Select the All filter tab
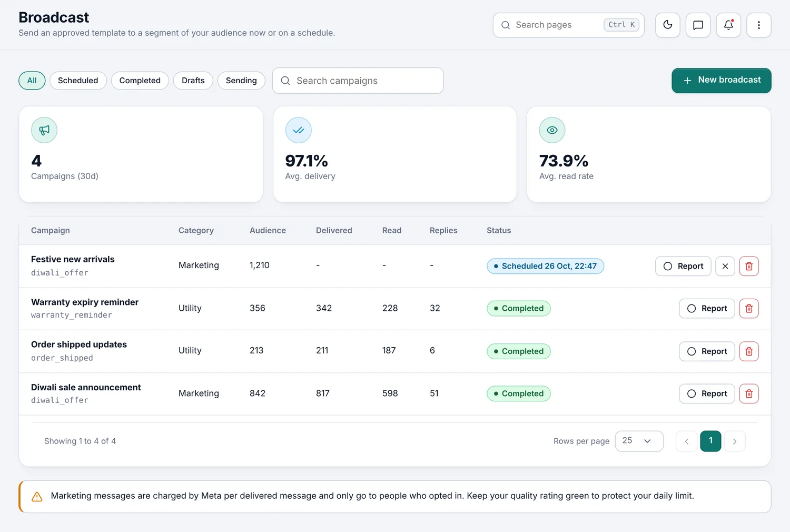This screenshot has height=532, width=790. 32,81
